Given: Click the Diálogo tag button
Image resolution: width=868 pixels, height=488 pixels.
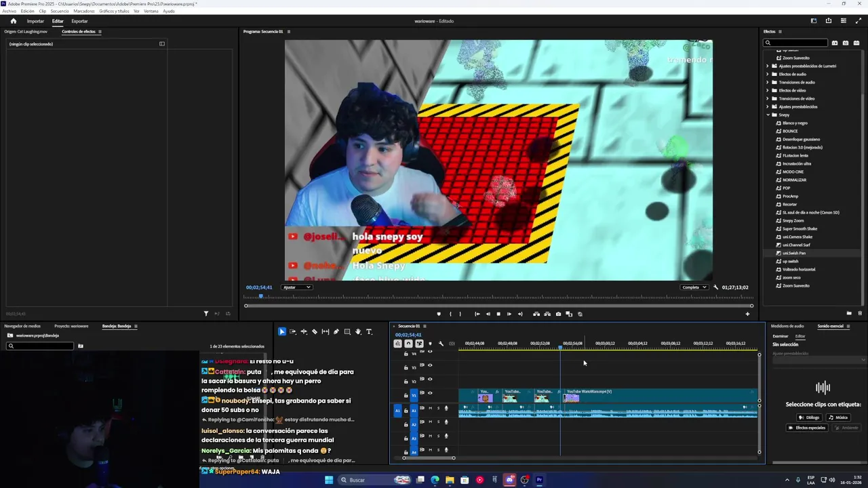Looking at the screenshot, I should click(x=809, y=418).
